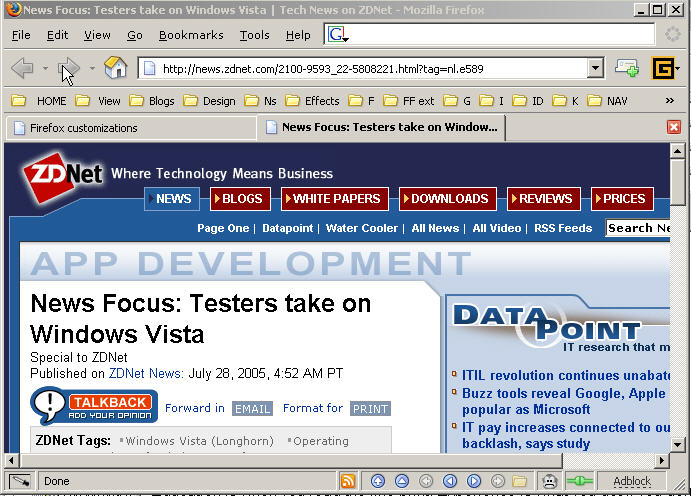This screenshot has height=496, width=691.
Task: Close the current tab with red X
Action: pos(674,127)
